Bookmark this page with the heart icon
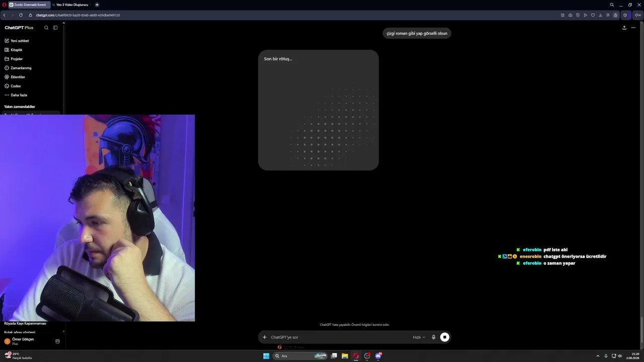This screenshot has width=644, height=362. [x=593, y=15]
